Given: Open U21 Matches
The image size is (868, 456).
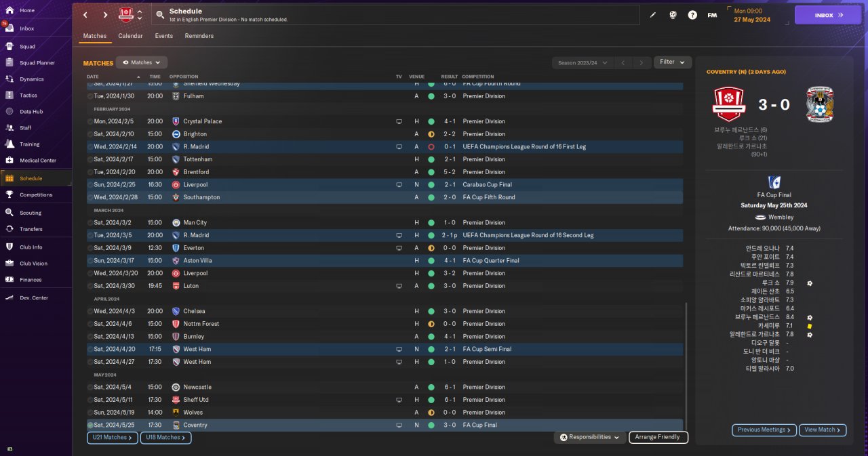Looking at the screenshot, I should (x=113, y=438).
